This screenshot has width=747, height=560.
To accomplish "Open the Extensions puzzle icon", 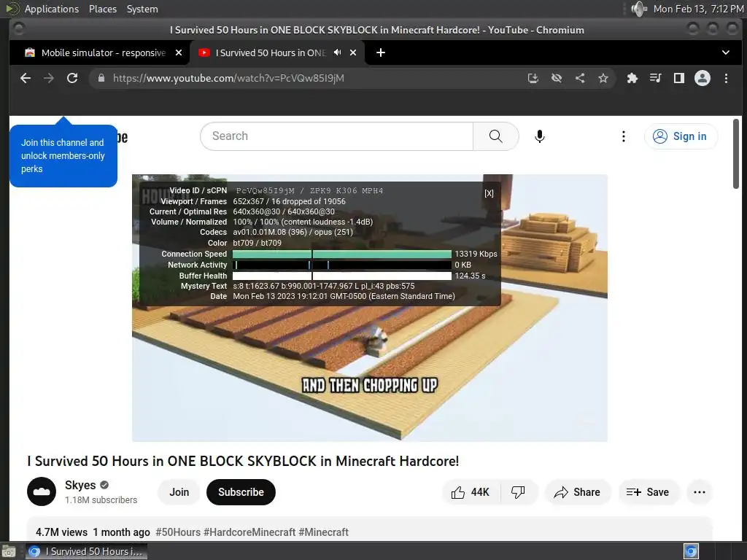I will (x=632, y=78).
